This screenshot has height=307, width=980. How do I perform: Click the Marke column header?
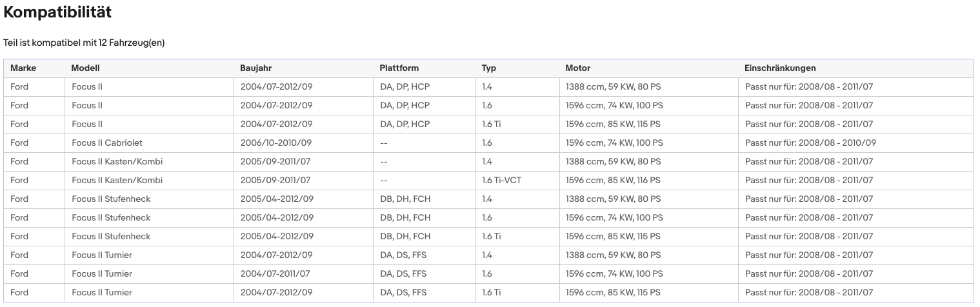[x=23, y=68]
